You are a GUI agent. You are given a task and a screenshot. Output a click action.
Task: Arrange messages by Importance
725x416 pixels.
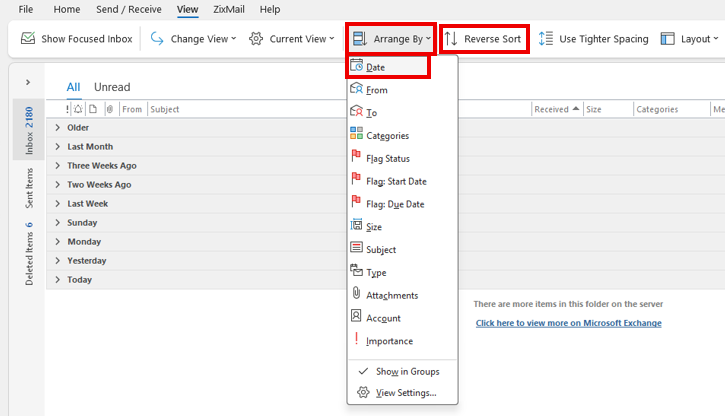[402, 341]
